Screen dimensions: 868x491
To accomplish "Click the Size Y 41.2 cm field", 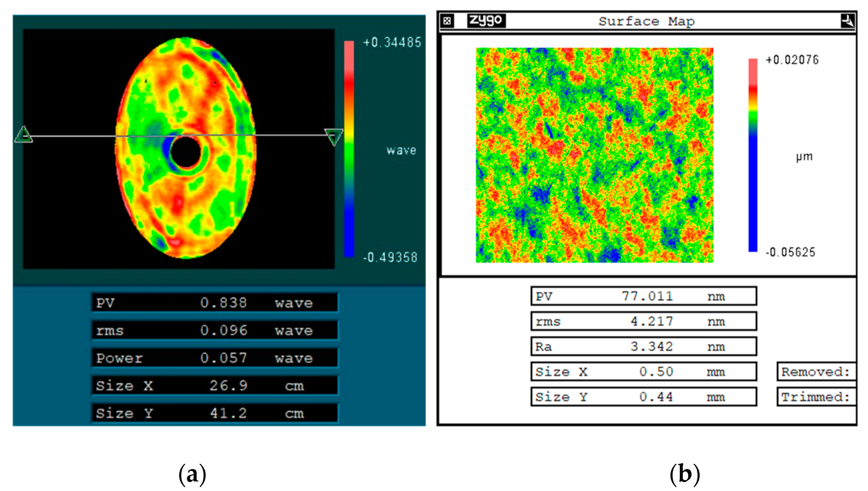I will coord(215,413).
